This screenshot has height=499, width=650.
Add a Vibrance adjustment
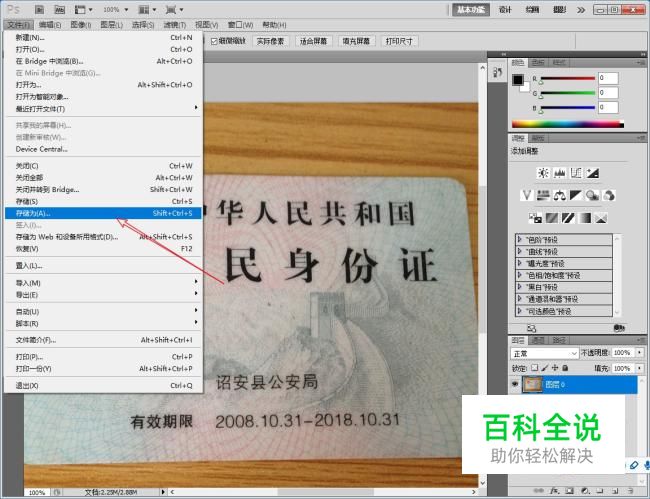[x=527, y=195]
